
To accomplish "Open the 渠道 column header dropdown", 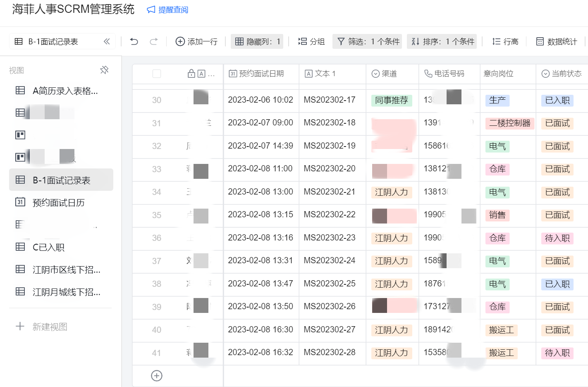I will [x=389, y=74].
